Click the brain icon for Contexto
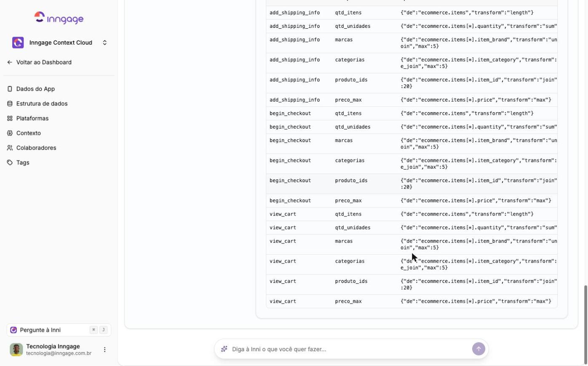Viewport: 588px width, 366px height. tap(10, 133)
